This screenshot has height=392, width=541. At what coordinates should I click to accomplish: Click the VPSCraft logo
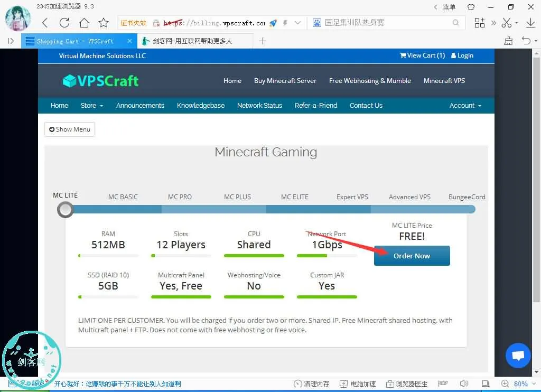click(x=101, y=81)
